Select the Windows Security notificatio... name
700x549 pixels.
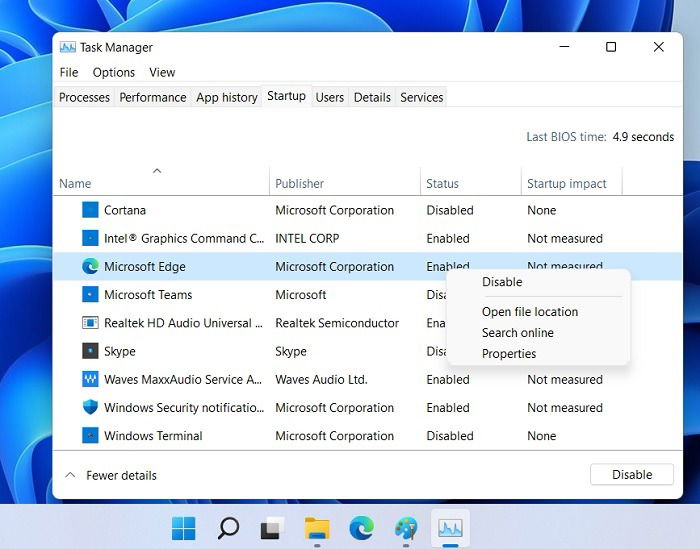[x=184, y=408]
